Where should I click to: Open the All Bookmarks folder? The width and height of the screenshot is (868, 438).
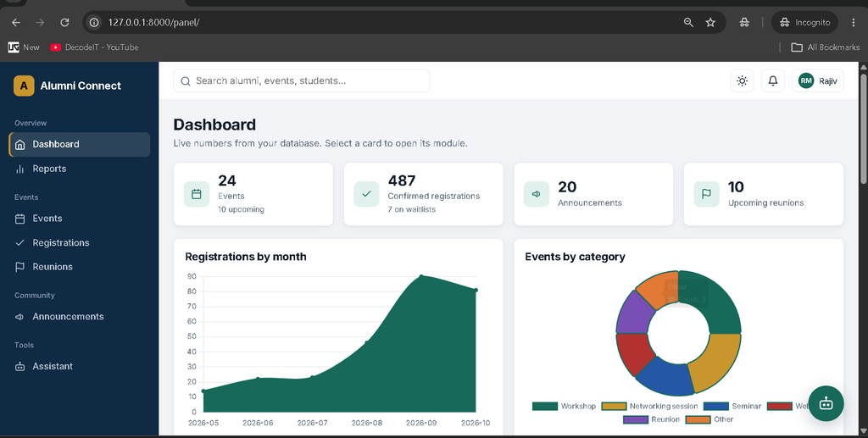(826, 47)
